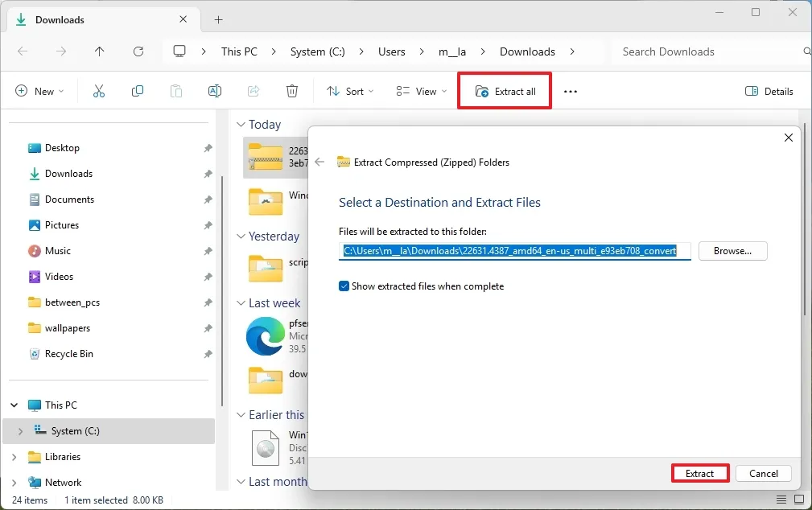
Task: Open the Sort dropdown
Action: [349, 91]
